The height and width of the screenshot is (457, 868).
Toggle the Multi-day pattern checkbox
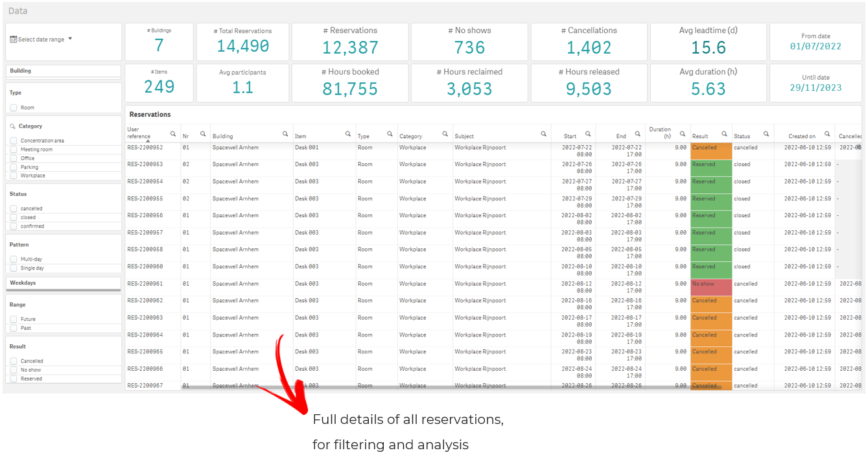click(x=13, y=259)
